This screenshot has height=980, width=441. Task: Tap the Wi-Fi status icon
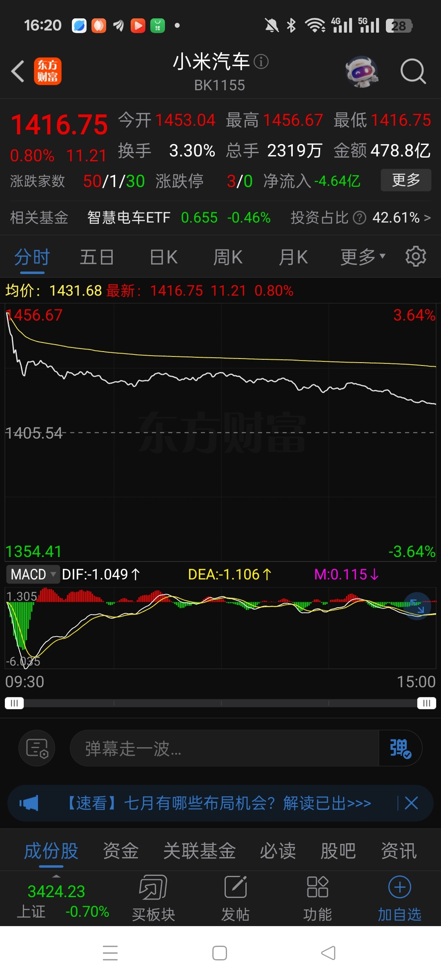[x=315, y=25]
